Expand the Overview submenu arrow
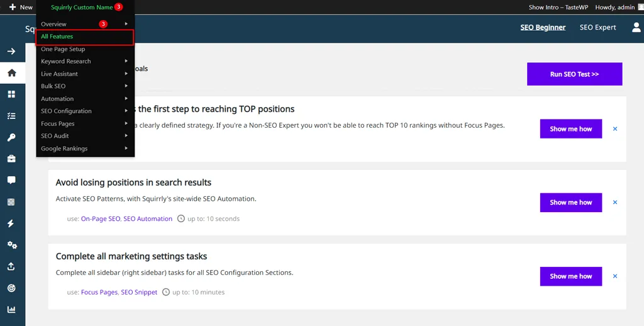644x326 pixels. click(x=126, y=24)
